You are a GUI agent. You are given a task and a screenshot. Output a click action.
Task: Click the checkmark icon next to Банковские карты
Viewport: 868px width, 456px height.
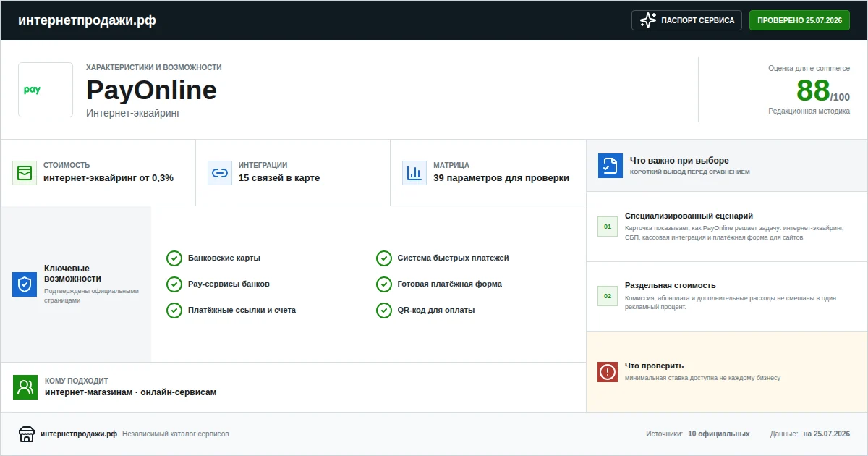(174, 258)
